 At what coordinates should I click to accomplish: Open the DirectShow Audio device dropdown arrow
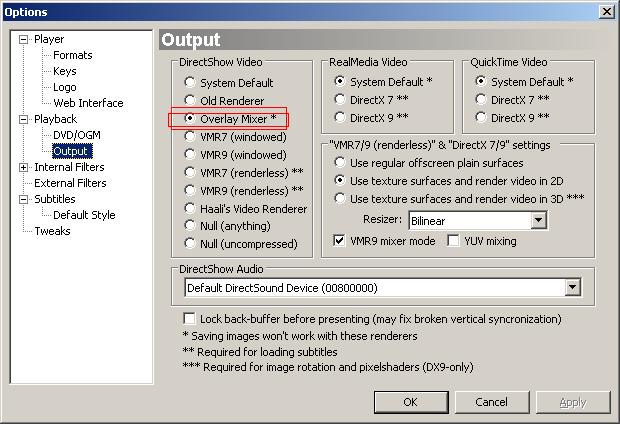pyautogui.click(x=572, y=287)
